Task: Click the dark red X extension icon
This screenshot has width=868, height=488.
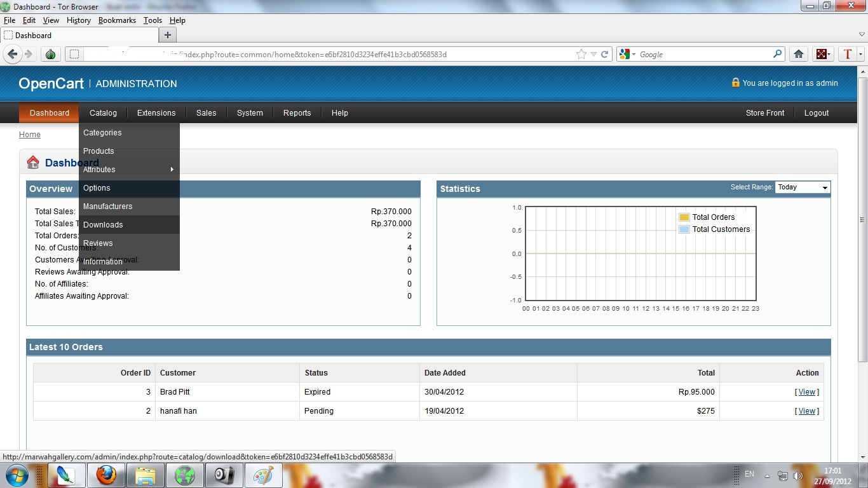Action: click(x=822, y=55)
